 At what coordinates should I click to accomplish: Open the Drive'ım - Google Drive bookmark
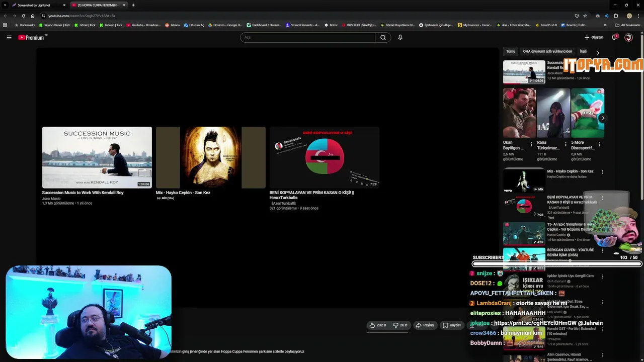click(225, 25)
